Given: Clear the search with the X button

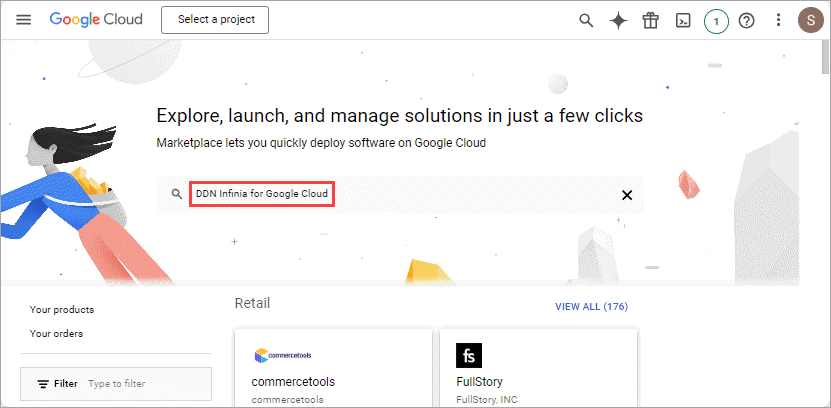Looking at the screenshot, I should [x=627, y=195].
